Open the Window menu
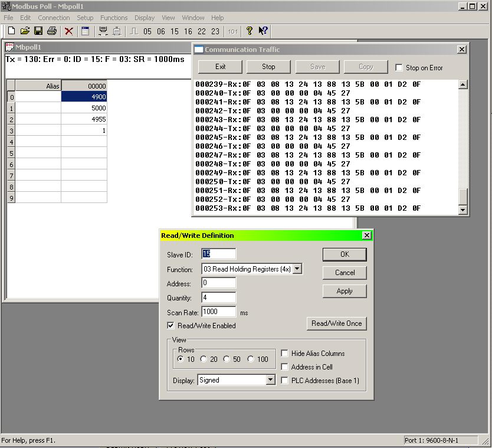Screen dimensions: 492x448 [193, 18]
